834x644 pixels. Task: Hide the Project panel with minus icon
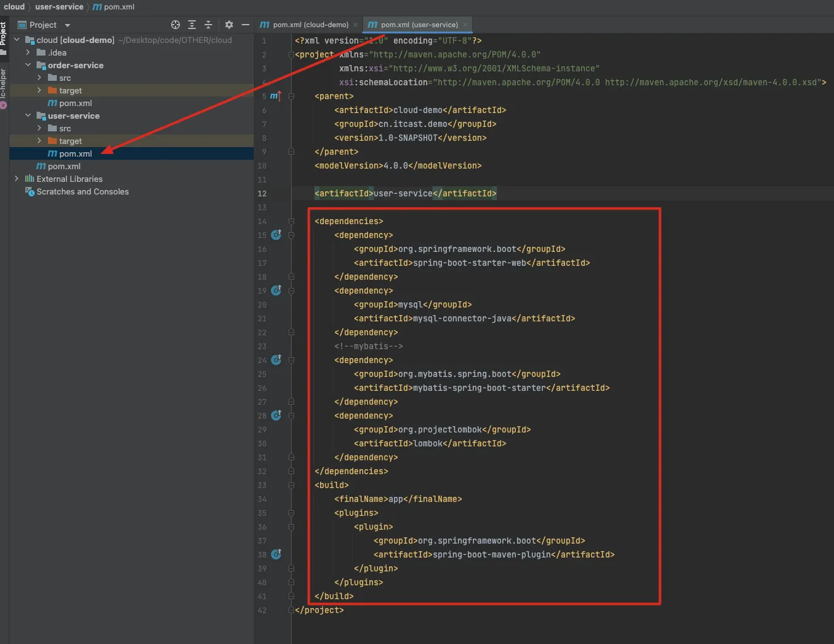(246, 25)
